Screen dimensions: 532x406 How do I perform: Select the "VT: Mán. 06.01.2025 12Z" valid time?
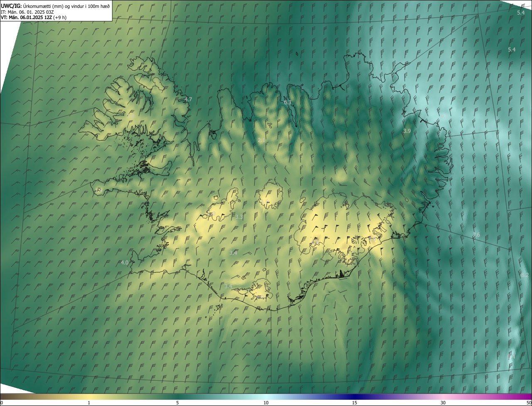click(x=26, y=17)
